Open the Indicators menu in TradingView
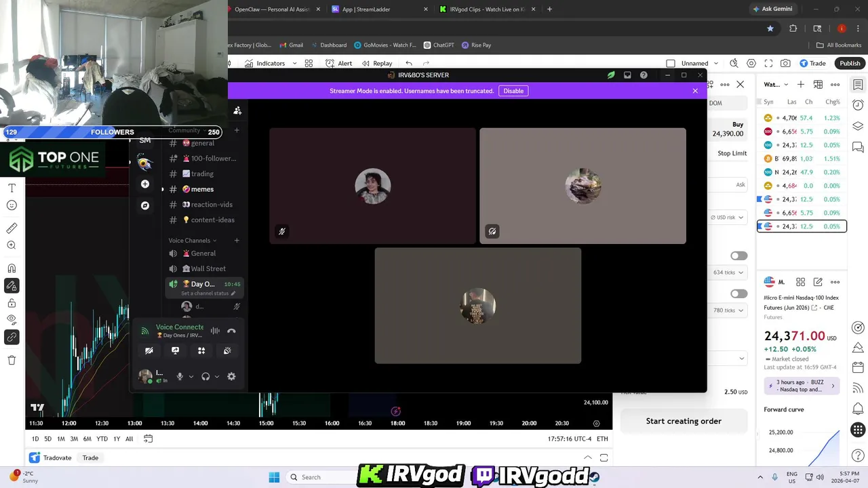868x488 pixels. click(x=265, y=63)
